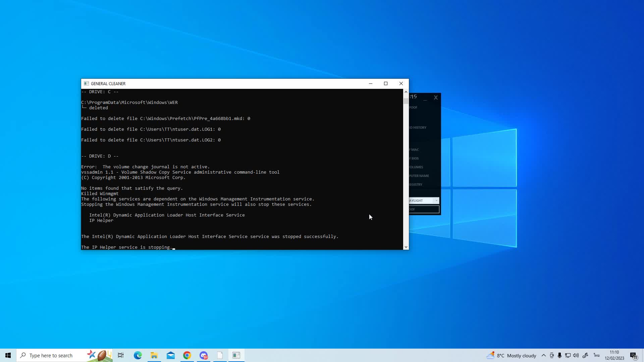Image resolution: width=644 pixels, height=362 pixels.
Task: Click the search magnifier icon
Action: (x=23, y=355)
